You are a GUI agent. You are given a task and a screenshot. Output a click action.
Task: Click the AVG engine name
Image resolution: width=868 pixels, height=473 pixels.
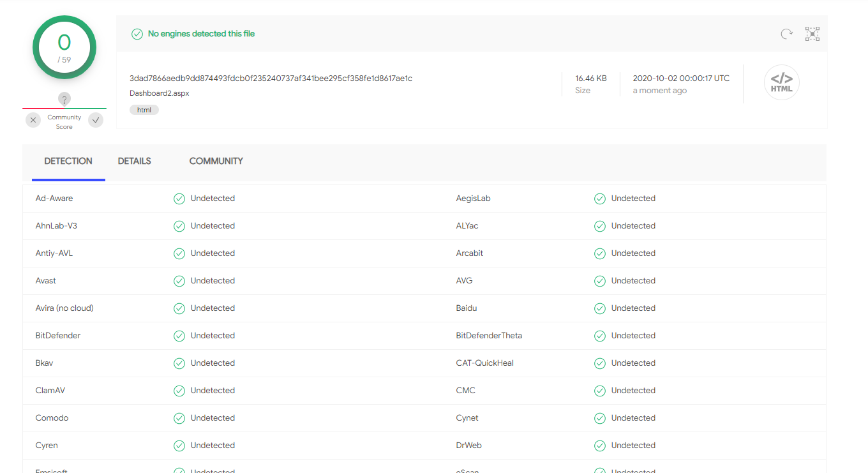pyautogui.click(x=465, y=281)
